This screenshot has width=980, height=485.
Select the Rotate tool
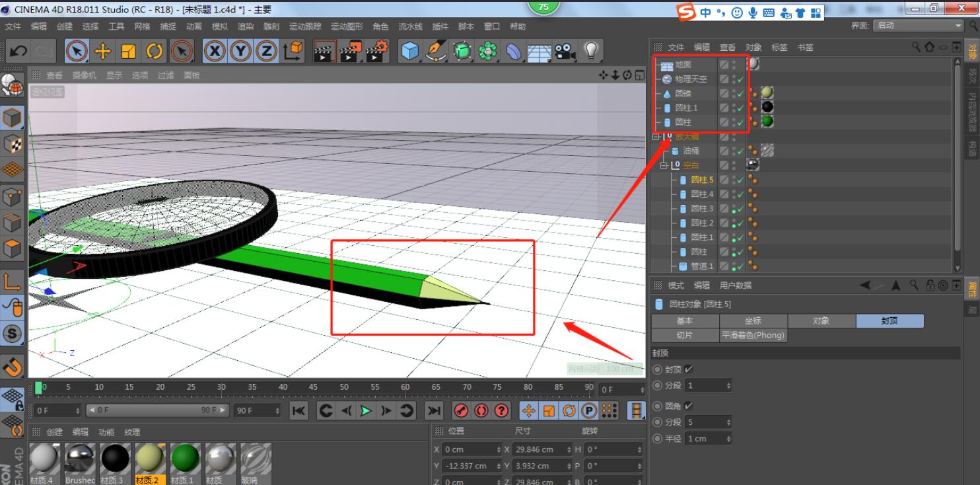tap(155, 51)
